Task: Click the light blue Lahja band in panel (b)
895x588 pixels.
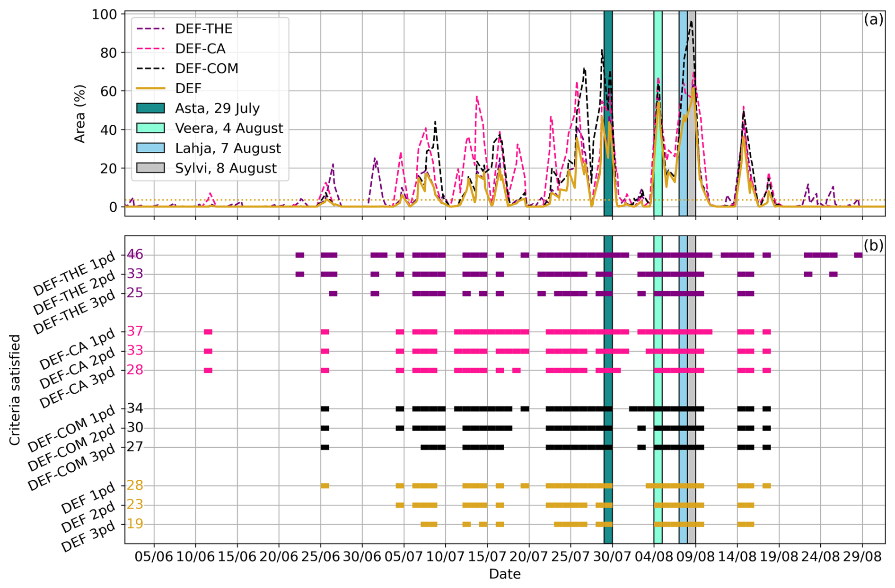Action: [x=683, y=390]
